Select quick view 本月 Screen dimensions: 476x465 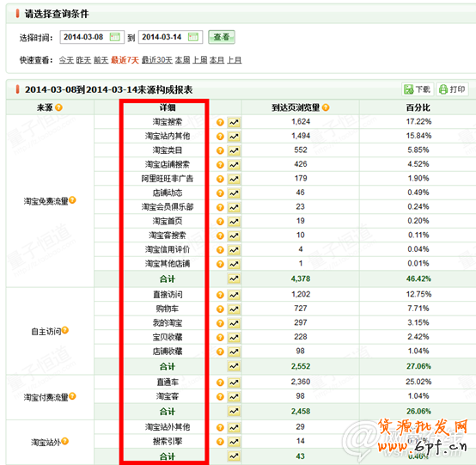217,60
